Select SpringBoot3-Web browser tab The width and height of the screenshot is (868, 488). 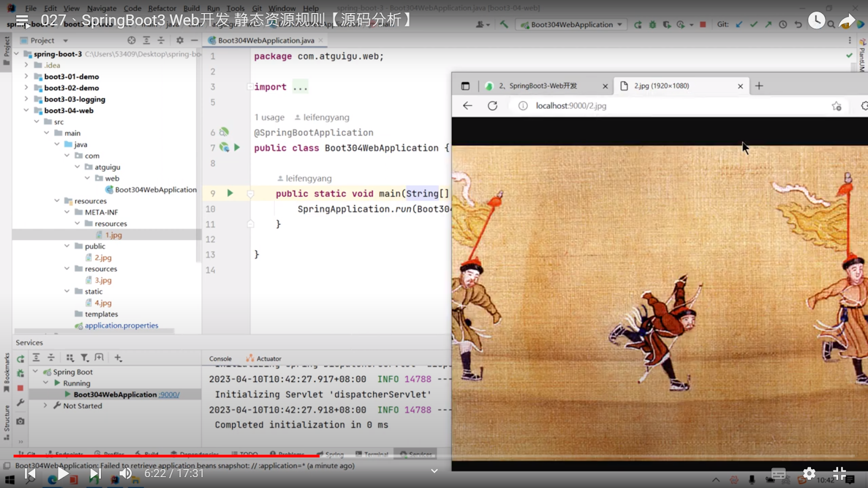[545, 86]
